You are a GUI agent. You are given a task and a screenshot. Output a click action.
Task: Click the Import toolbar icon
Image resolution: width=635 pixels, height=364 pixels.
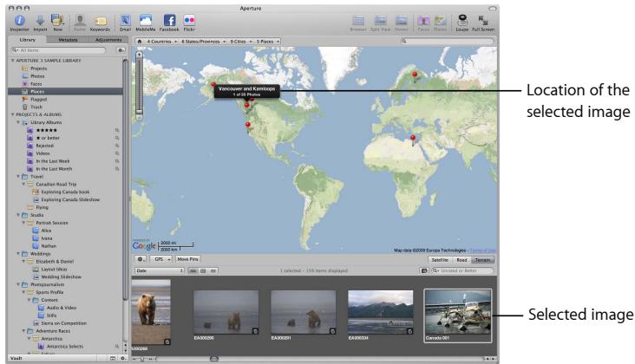click(x=40, y=20)
